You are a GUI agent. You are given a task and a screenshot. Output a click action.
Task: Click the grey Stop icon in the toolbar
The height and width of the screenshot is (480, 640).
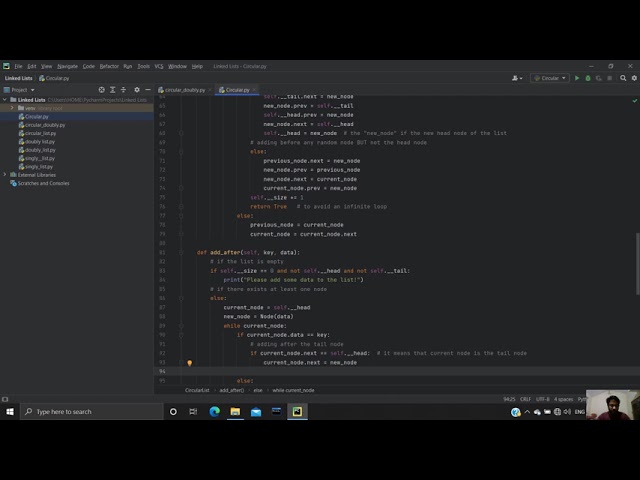point(609,78)
